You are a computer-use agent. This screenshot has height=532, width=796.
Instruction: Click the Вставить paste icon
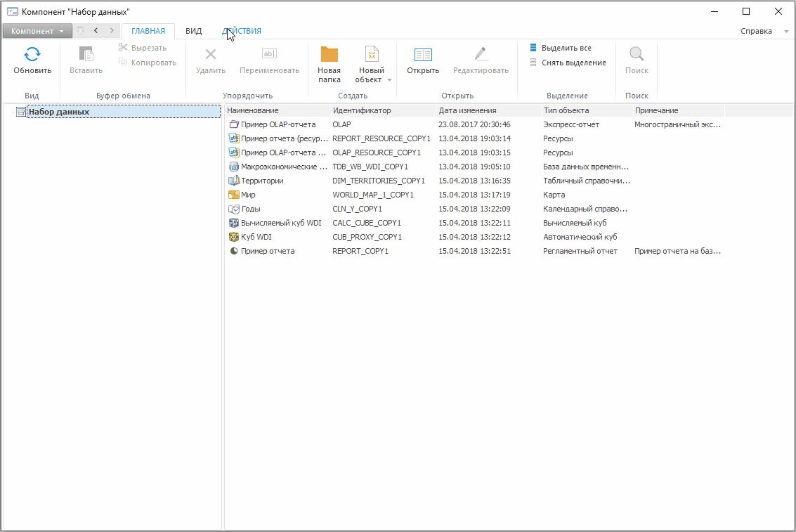(86, 54)
